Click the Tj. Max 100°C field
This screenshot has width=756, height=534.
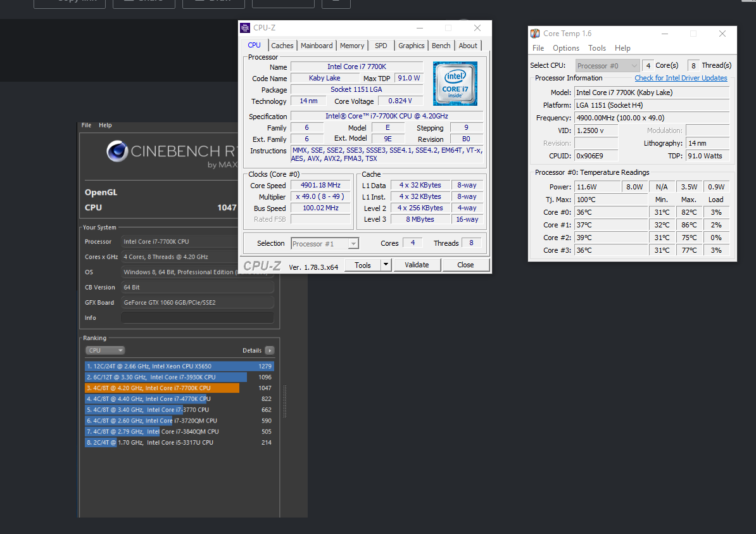pyautogui.click(x=611, y=200)
